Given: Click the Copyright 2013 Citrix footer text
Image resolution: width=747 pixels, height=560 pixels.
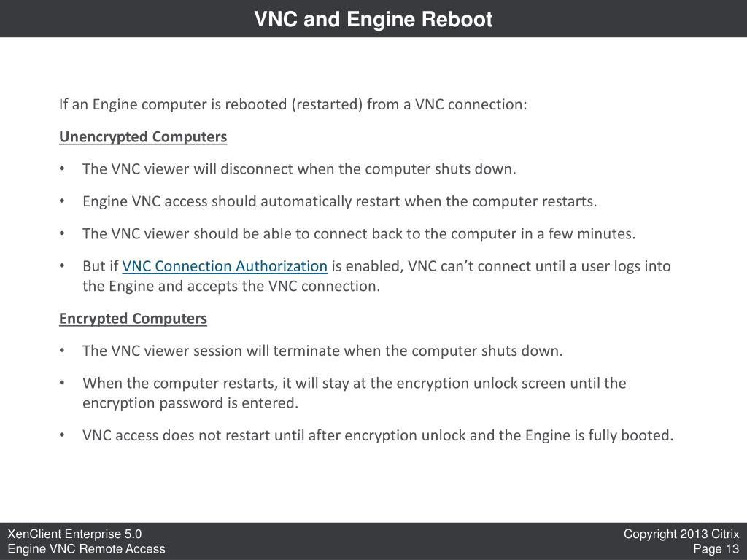Looking at the screenshot, I should (x=681, y=534).
